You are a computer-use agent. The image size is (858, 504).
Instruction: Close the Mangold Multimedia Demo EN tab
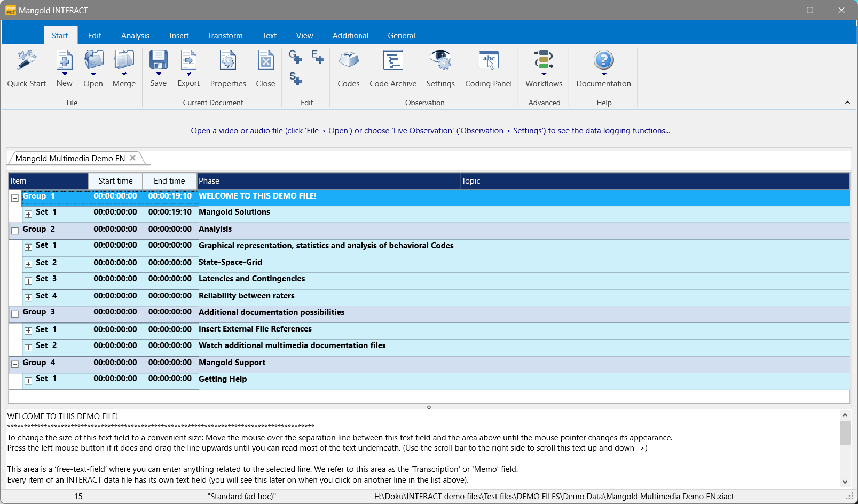(133, 158)
